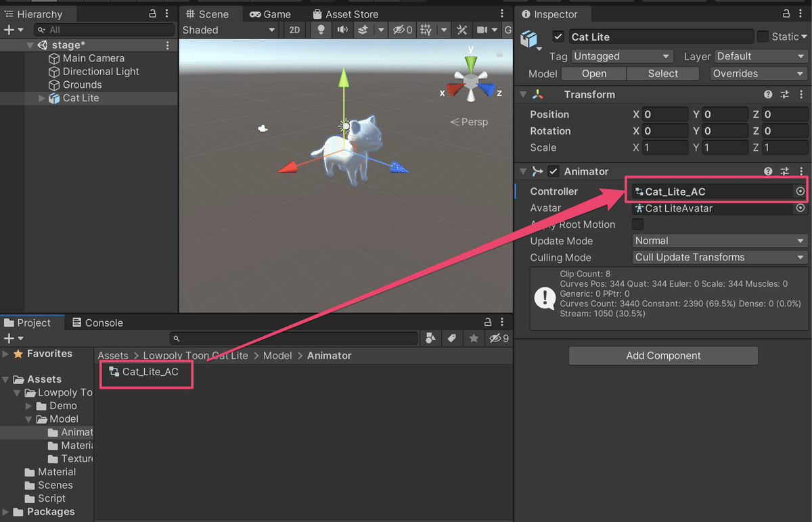Image resolution: width=812 pixels, height=522 pixels.
Task: Switch to the Game tab
Action: click(270, 14)
